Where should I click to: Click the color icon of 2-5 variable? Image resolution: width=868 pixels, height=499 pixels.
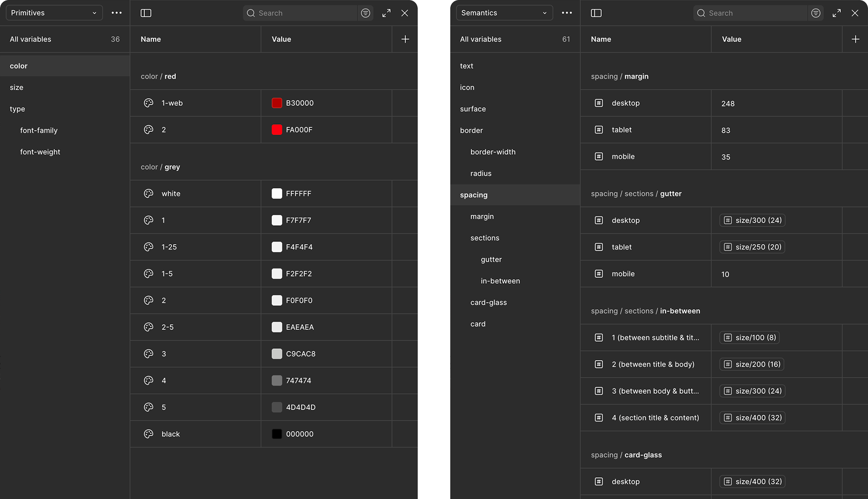pos(149,327)
